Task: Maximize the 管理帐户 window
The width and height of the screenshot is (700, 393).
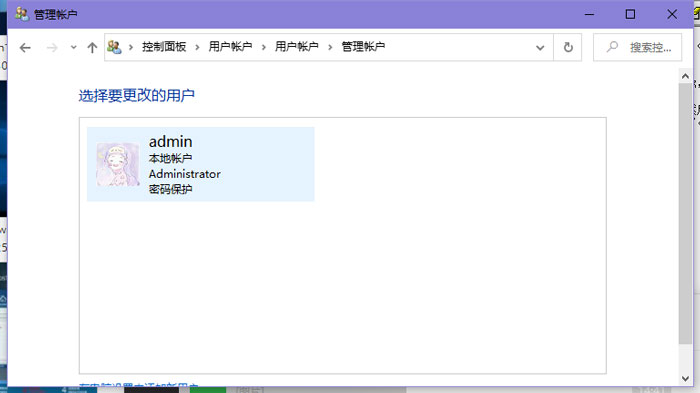Action: click(x=630, y=14)
